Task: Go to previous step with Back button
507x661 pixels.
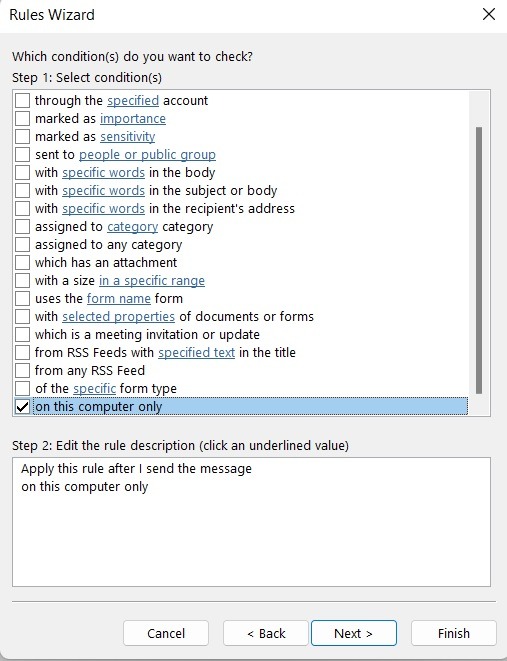Action: (266, 633)
